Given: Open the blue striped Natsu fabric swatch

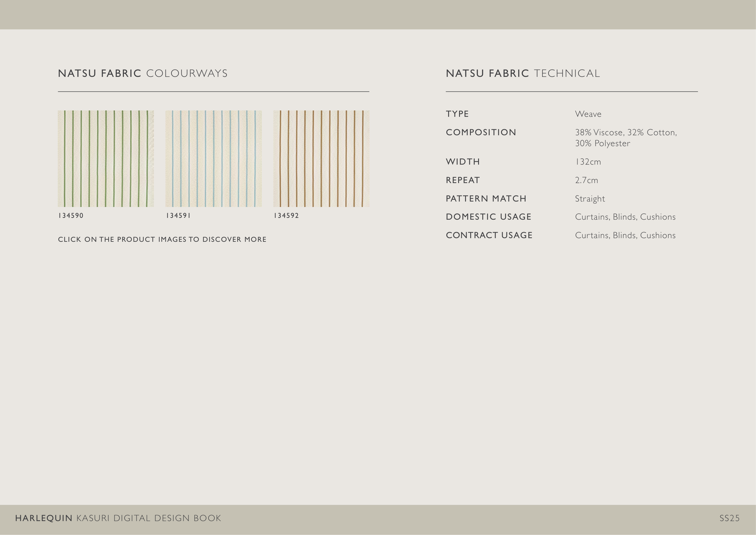Looking at the screenshot, I should [x=213, y=159].
